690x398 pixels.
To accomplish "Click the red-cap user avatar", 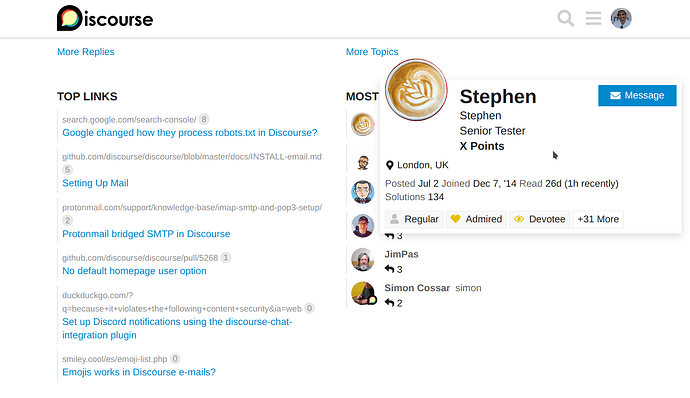I will click(363, 226).
